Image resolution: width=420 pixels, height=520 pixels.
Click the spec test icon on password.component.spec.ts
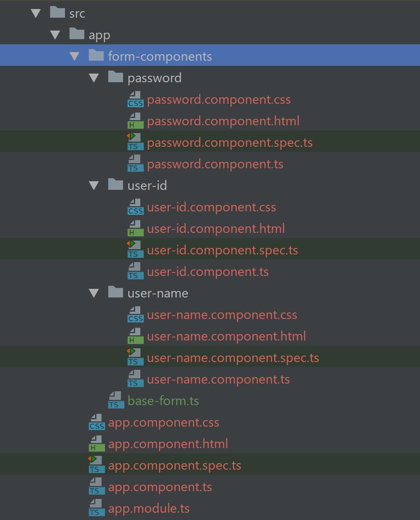pos(135,142)
